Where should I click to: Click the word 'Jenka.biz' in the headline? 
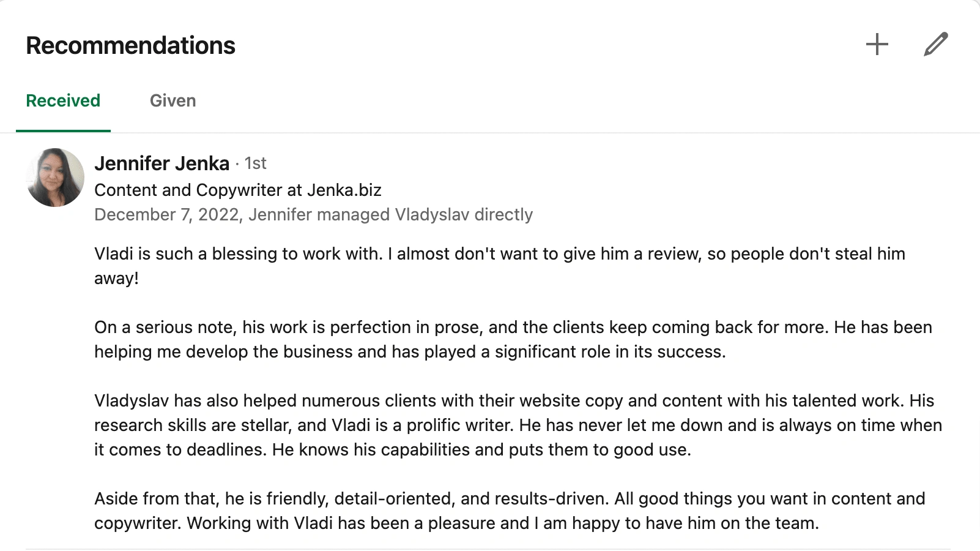tap(344, 190)
